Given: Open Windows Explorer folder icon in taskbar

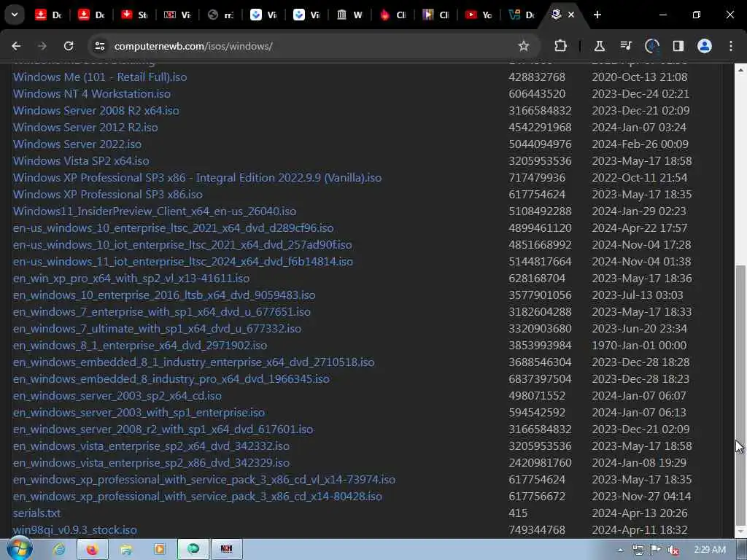Looking at the screenshot, I should [x=125, y=550].
